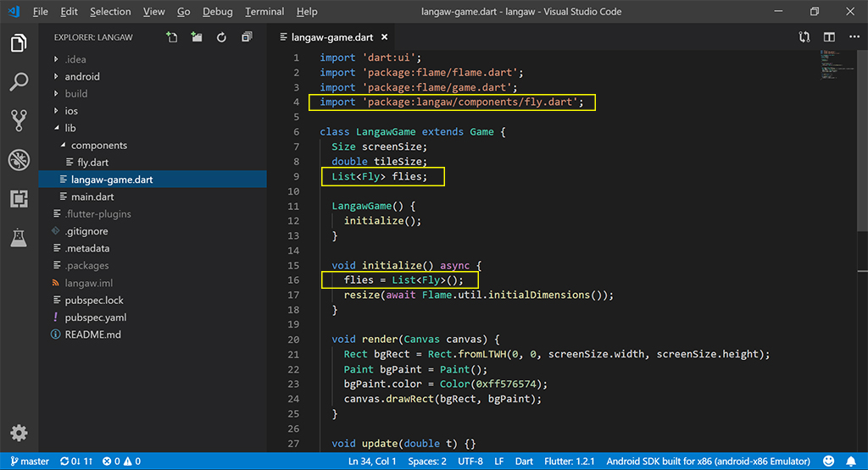Open the Source Control view icon
The width and height of the screenshot is (868, 470).
tap(19, 120)
